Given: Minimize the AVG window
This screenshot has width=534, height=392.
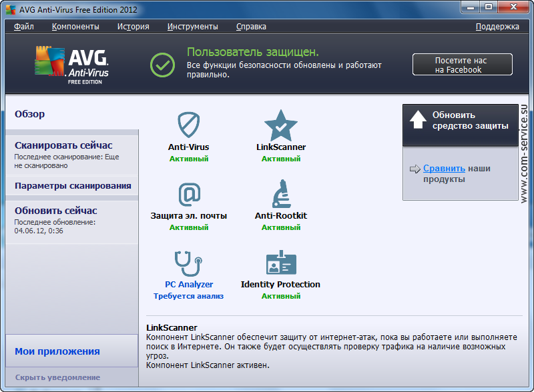Looking at the screenshot, I should (x=471, y=7).
